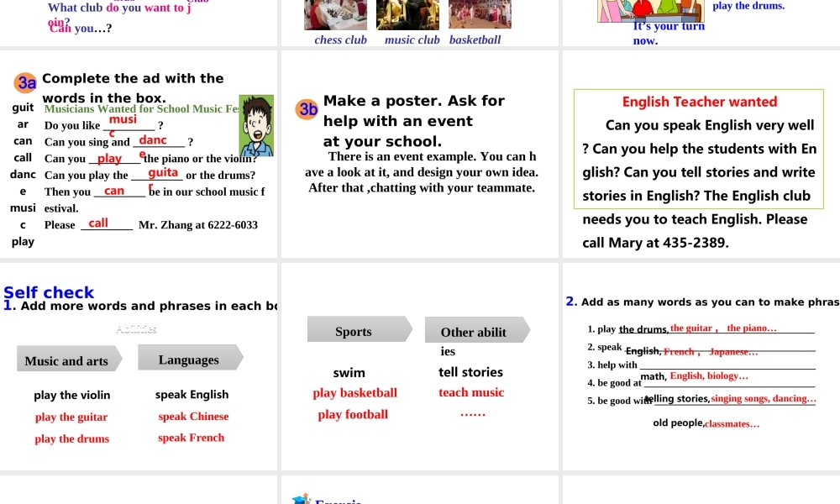The height and width of the screenshot is (504, 840).
Task: Click the 'Other abilit' arrow label
Action: click(x=477, y=330)
